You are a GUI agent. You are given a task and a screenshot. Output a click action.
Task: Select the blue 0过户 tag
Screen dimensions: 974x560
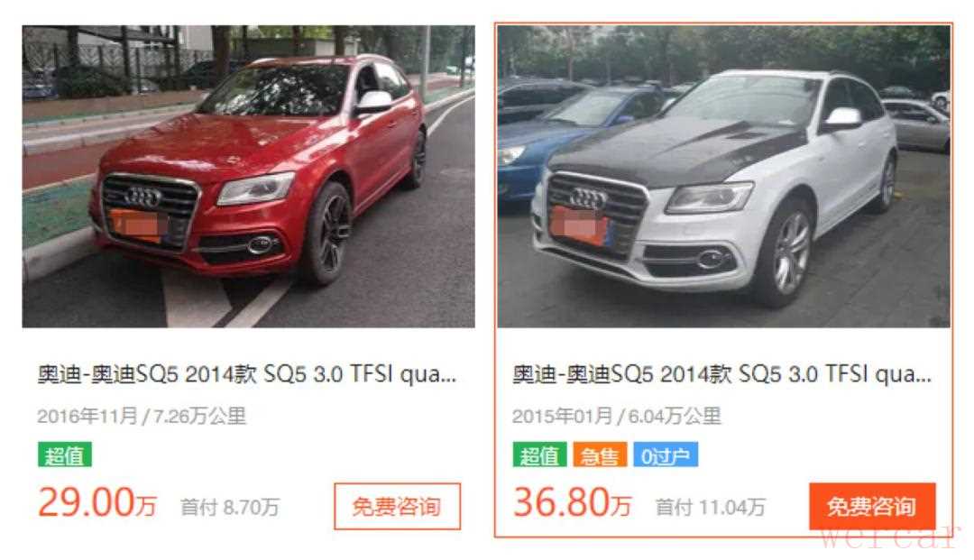pos(666,455)
